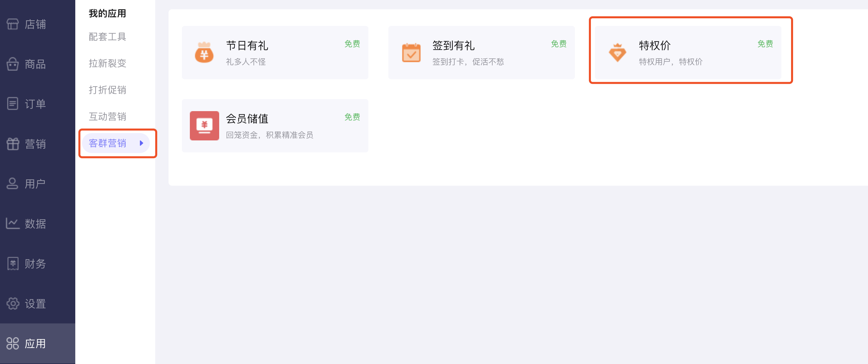Screen dimensions: 868x364
Task: Open the 节日有礼 app card
Action: [275, 53]
